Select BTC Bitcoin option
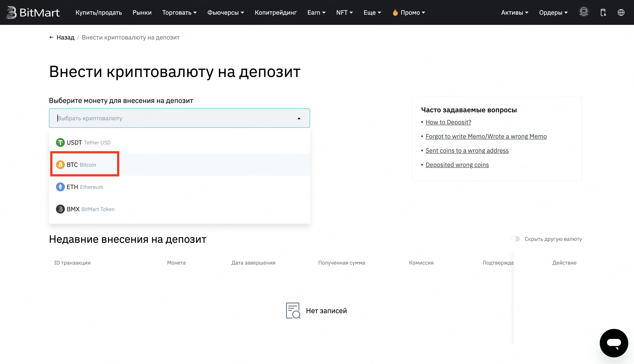 click(179, 165)
